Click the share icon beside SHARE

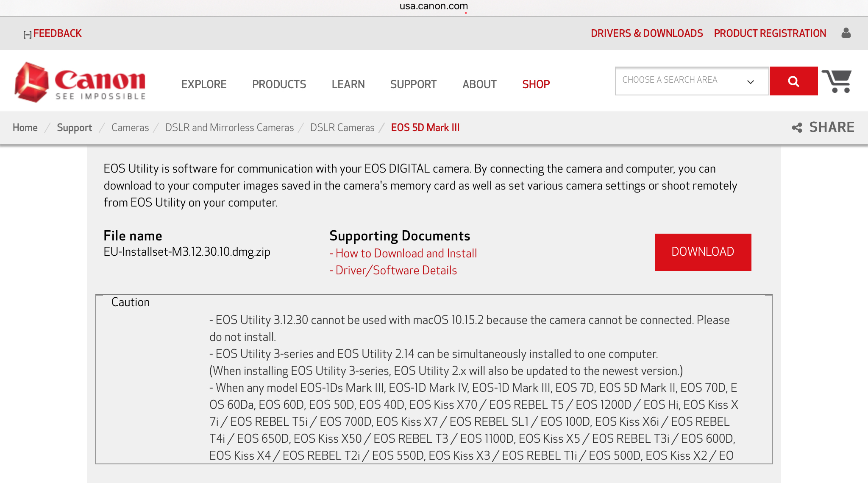click(x=797, y=128)
